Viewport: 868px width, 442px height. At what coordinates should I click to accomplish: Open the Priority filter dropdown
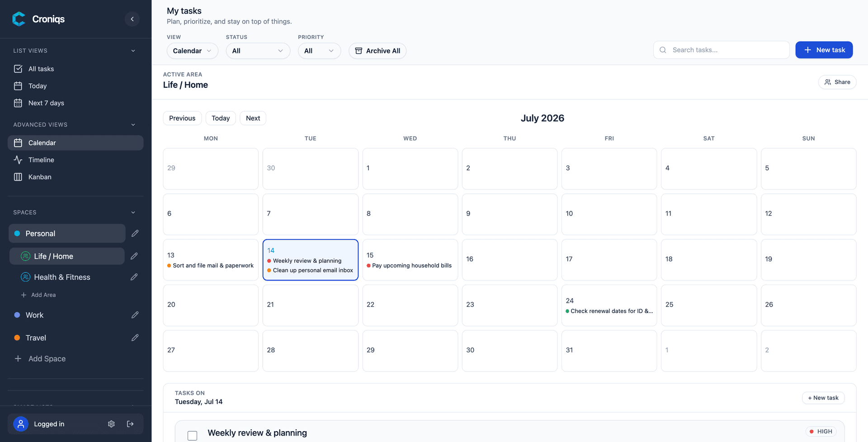coord(320,51)
